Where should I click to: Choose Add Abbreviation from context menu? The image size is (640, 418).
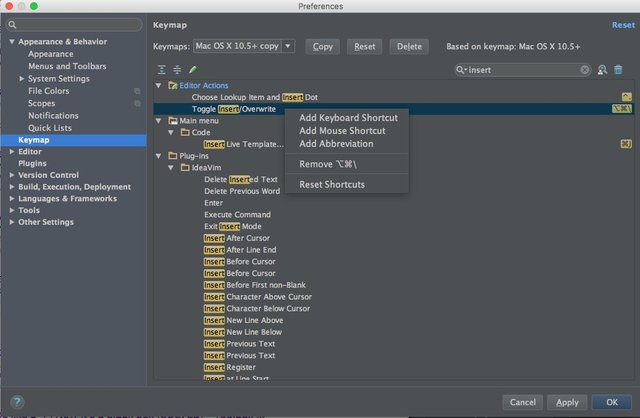click(347, 144)
